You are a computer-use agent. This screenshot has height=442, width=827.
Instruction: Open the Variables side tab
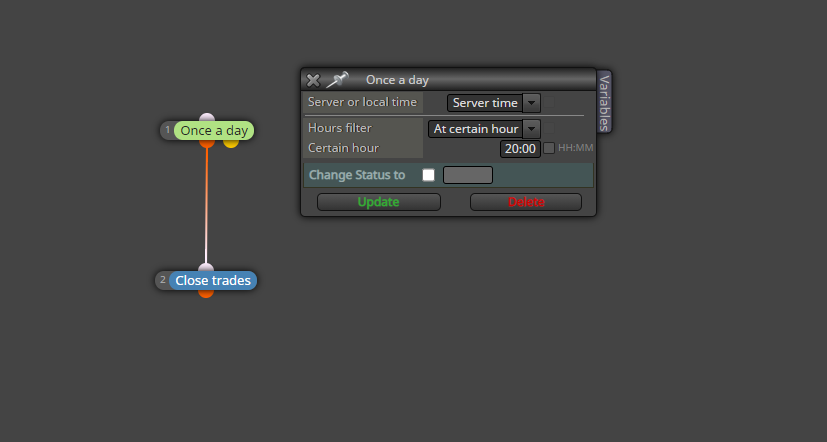pos(604,102)
